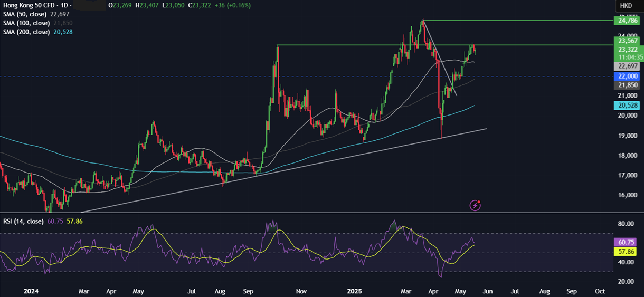The height and width of the screenshot is (297, 644).
Task: Click the purple 60.75 RSI label
Action: (x=626, y=242)
